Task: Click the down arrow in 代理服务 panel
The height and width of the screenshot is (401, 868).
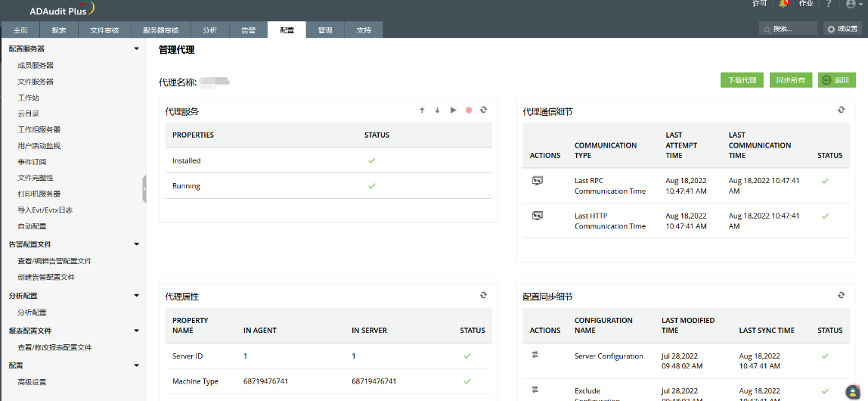Action: [437, 110]
